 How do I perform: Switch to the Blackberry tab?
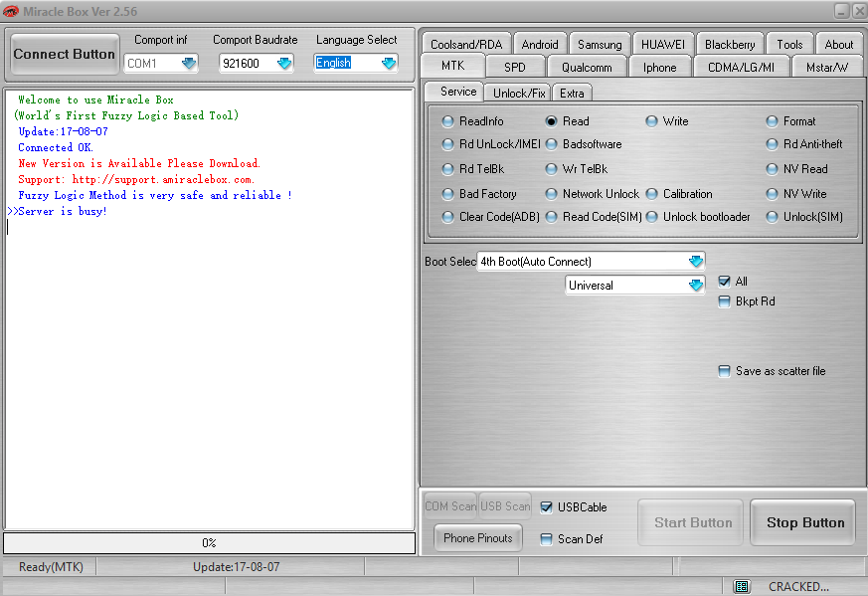(x=730, y=45)
